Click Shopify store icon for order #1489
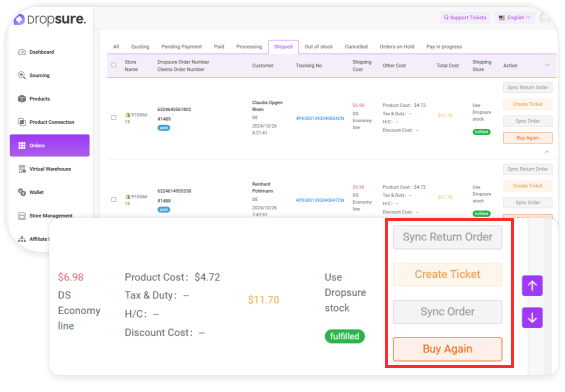565x392 pixels. coord(128,115)
